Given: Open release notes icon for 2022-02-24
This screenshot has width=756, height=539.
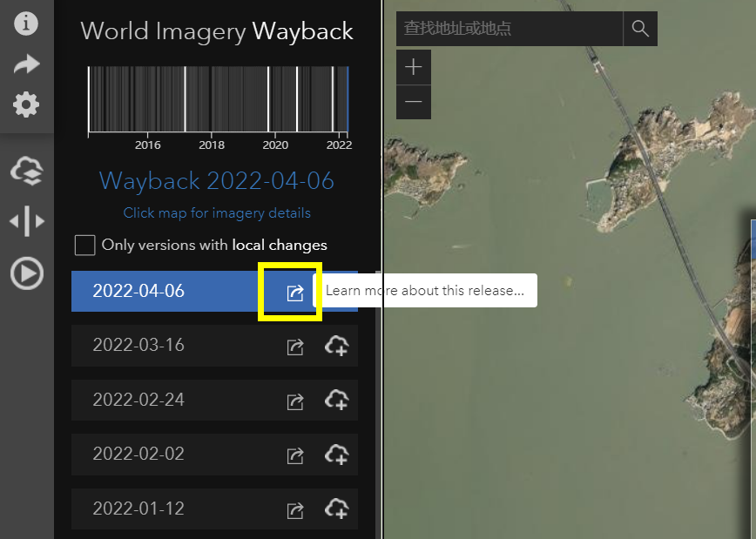Looking at the screenshot, I should click(x=295, y=401).
